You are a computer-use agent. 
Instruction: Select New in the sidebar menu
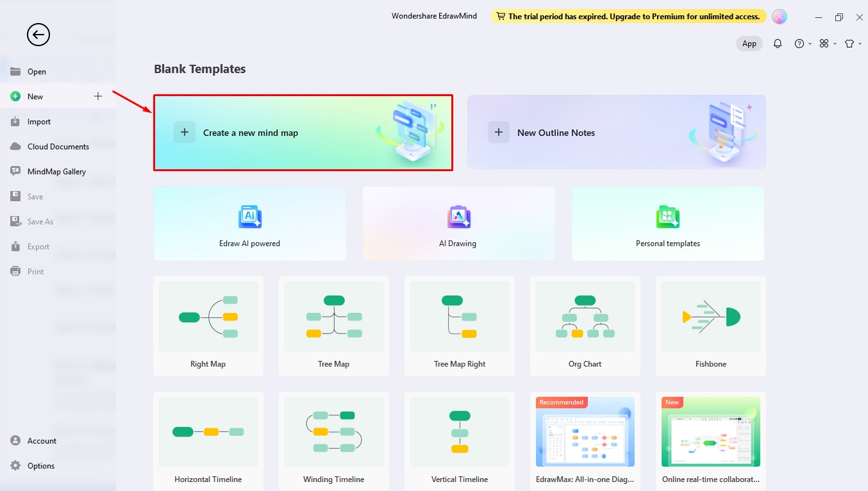pyautogui.click(x=58, y=96)
